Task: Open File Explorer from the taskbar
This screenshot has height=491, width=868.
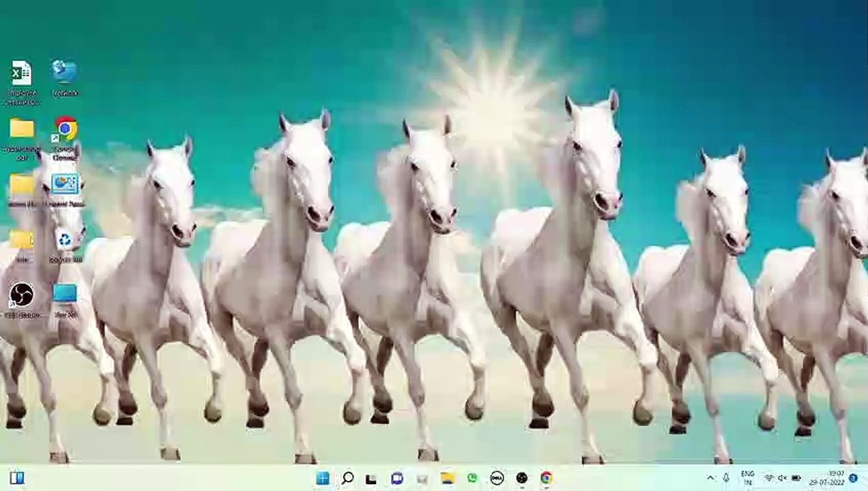Action: point(448,478)
